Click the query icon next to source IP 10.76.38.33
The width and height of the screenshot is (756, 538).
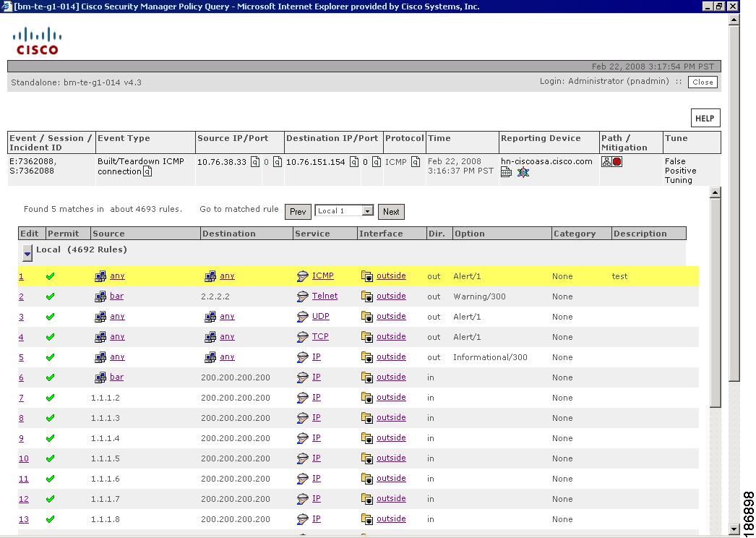click(255, 162)
